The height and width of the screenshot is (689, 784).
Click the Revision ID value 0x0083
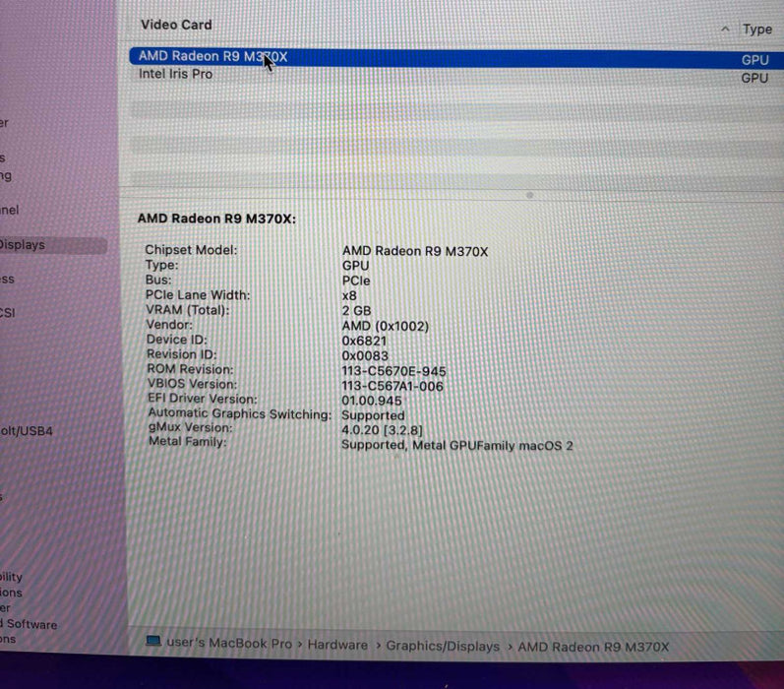tap(365, 355)
